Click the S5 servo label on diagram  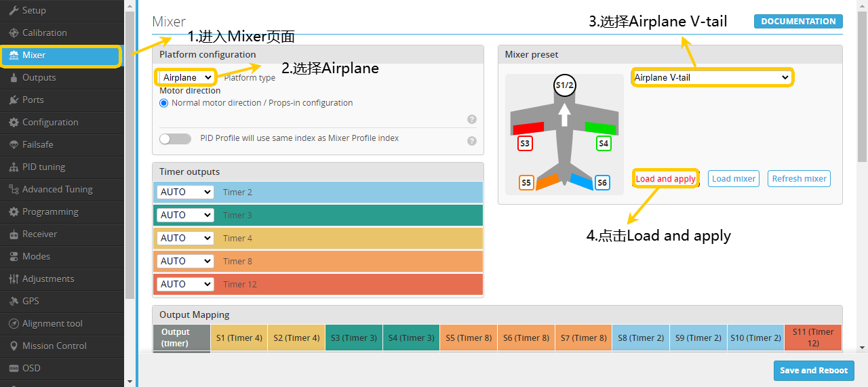(526, 182)
